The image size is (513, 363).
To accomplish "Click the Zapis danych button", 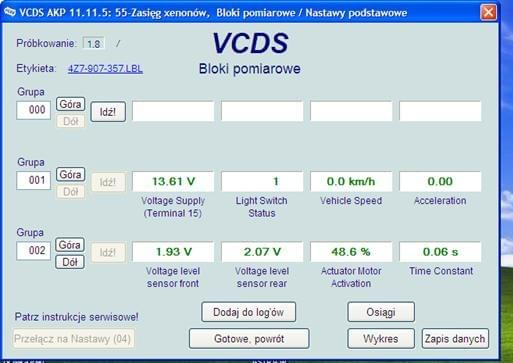I will 455,339.
